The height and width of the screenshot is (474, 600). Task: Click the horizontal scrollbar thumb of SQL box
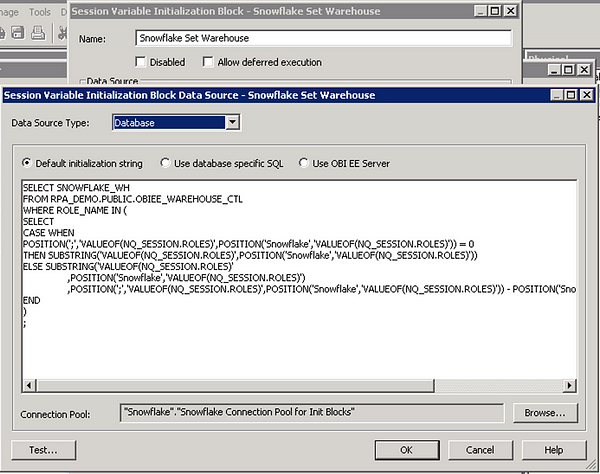click(235, 385)
